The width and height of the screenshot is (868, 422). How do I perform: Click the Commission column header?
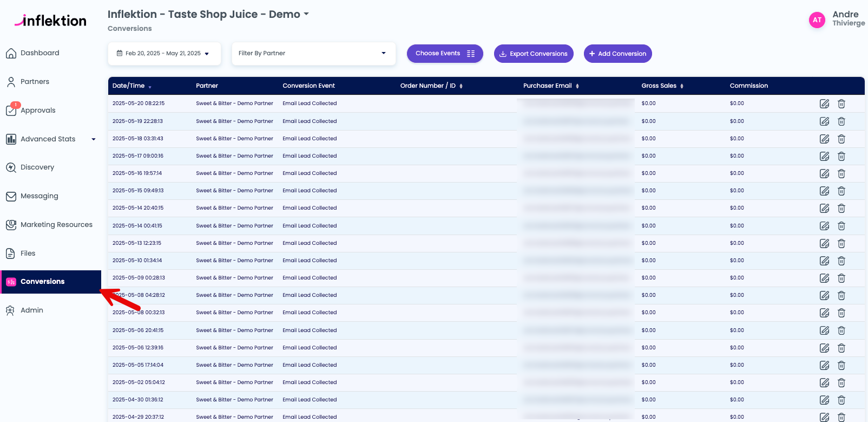[749, 86]
